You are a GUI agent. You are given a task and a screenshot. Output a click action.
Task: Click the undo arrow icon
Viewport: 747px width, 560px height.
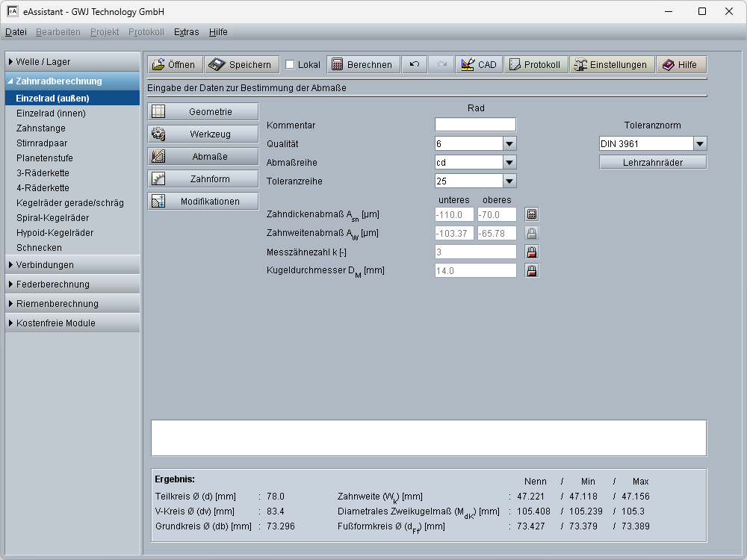[415, 65]
